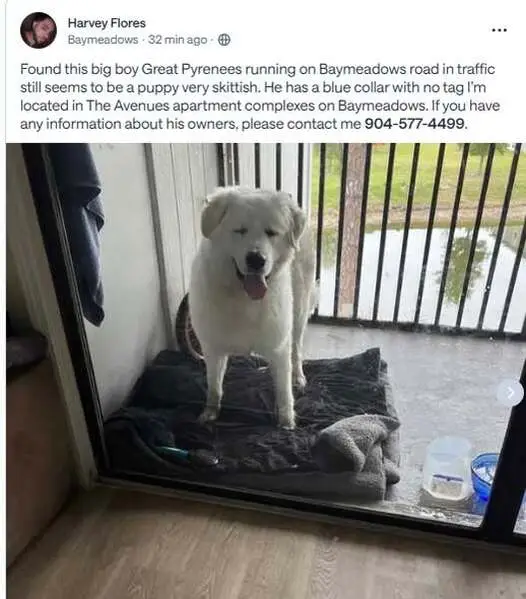Open Harvey Flores's profile picture
This screenshot has height=599, width=526.
(x=39, y=30)
